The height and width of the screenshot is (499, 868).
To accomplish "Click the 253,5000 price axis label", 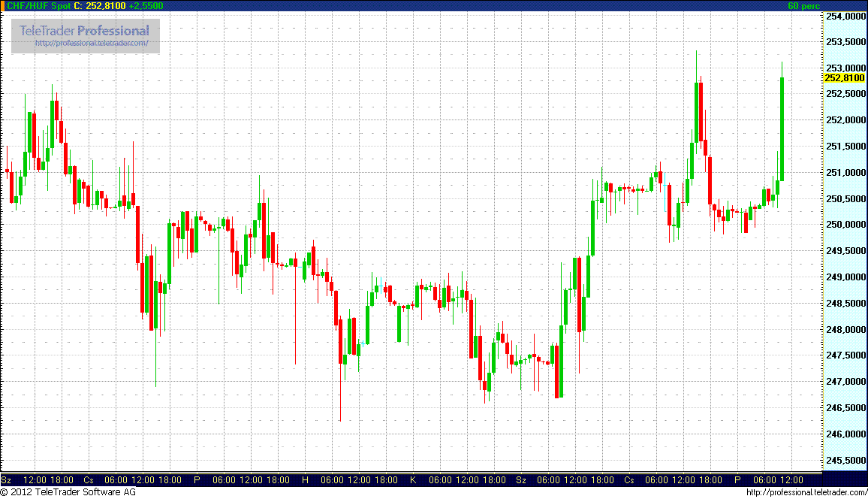I will click(x=845, y=42).
